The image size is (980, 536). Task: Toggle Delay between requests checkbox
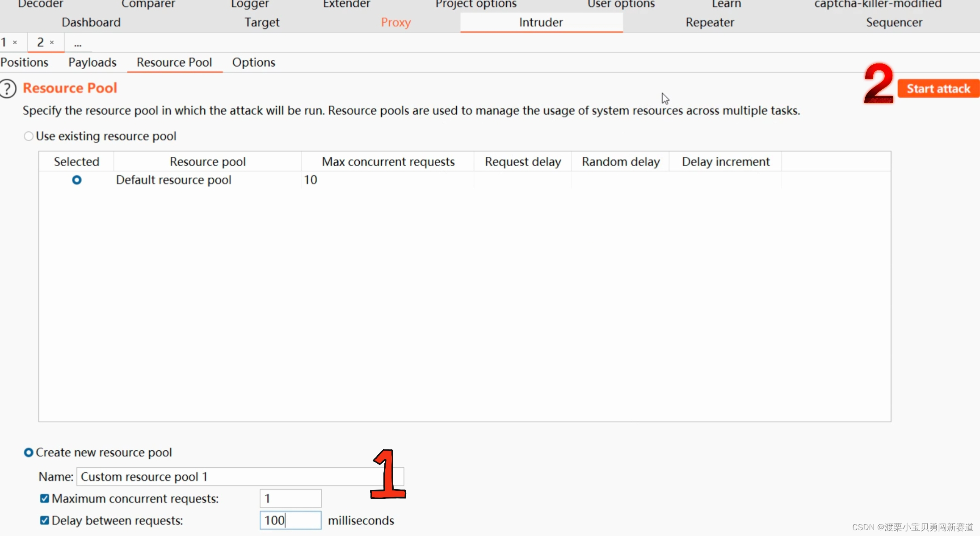(x=45, y=520)
